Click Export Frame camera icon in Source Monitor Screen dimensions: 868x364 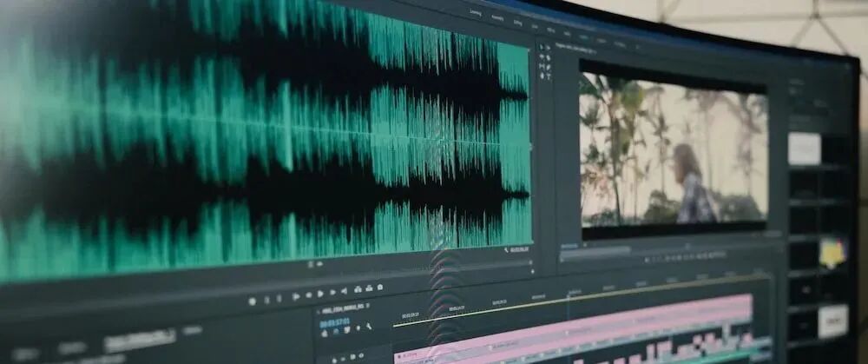[x=380, y=287]
